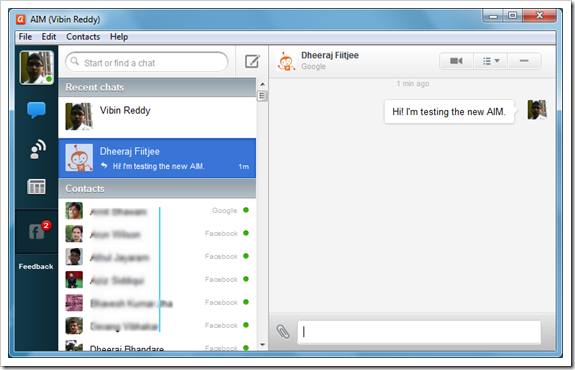
Task: Open the Contacts menu
Action: [x=83, y=37]
